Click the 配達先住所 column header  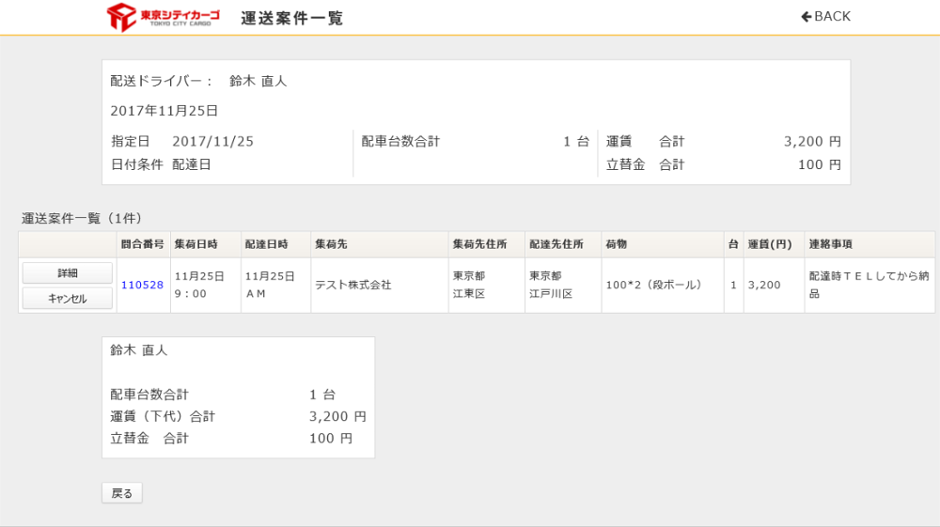[556, 244]
